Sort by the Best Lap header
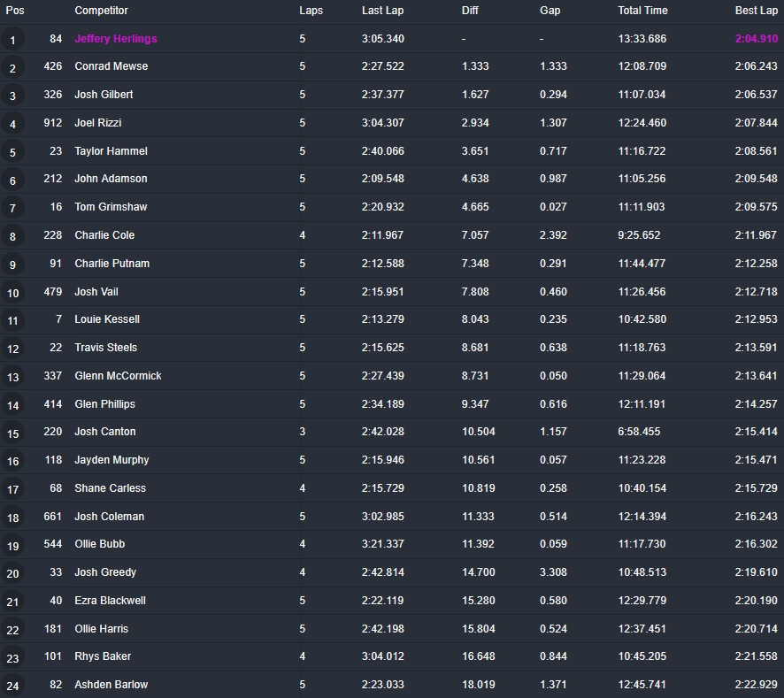 pyautogui.click(x=757, y=11)
